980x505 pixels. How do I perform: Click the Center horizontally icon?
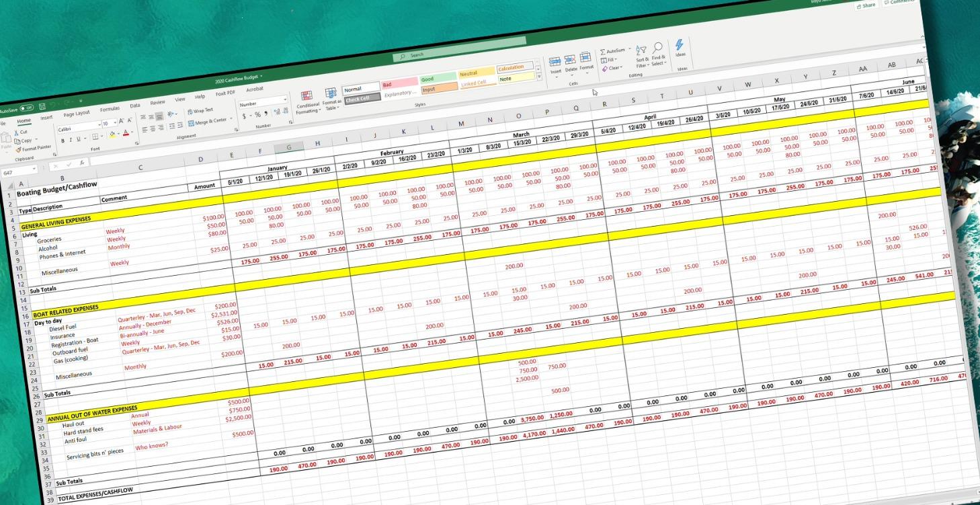click(153, 128)
